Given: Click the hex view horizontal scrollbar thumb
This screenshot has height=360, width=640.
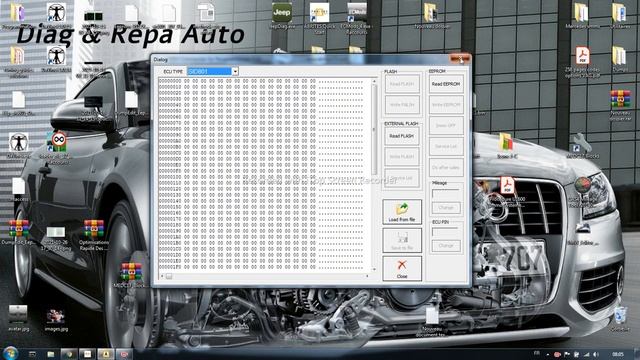Looking at the screenshot, I should [x=169, y=276].
